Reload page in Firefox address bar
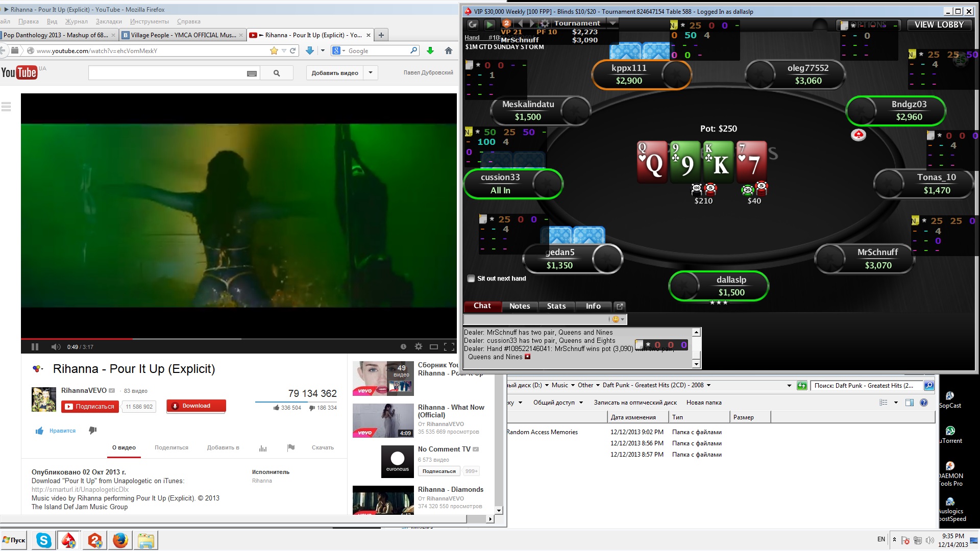The width and height of the screenshot is (980, 551). point(293,51)
